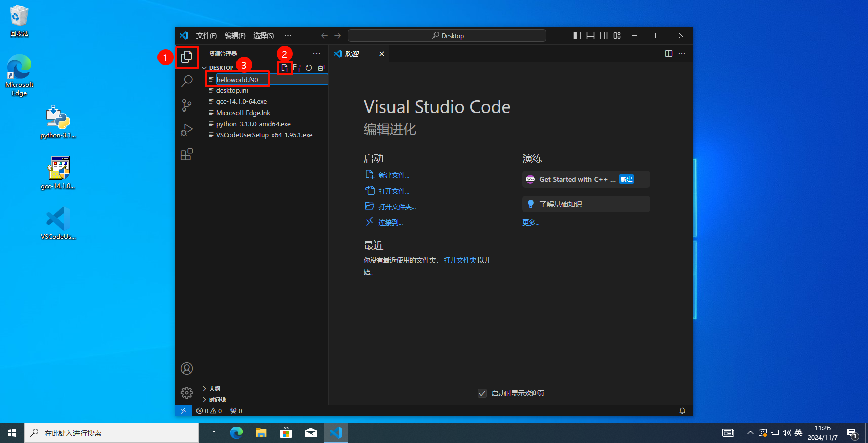
Task: Open the Run and Debug view
Action: coord(187,130)
